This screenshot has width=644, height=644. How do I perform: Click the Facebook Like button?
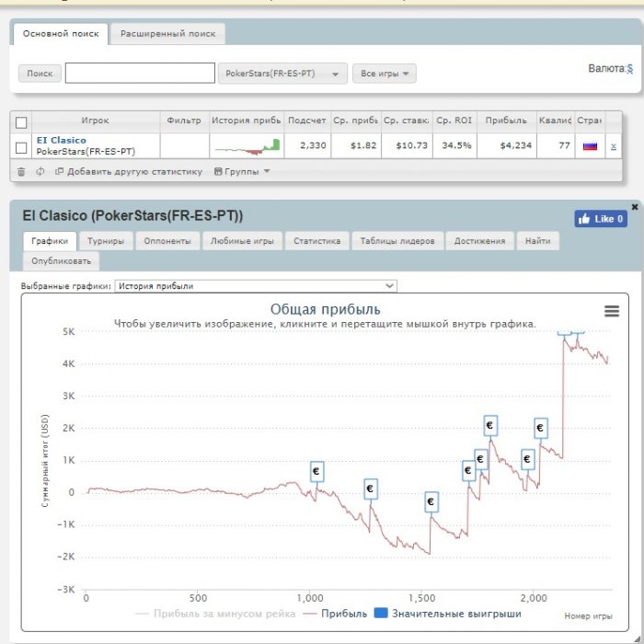(600, 219)
